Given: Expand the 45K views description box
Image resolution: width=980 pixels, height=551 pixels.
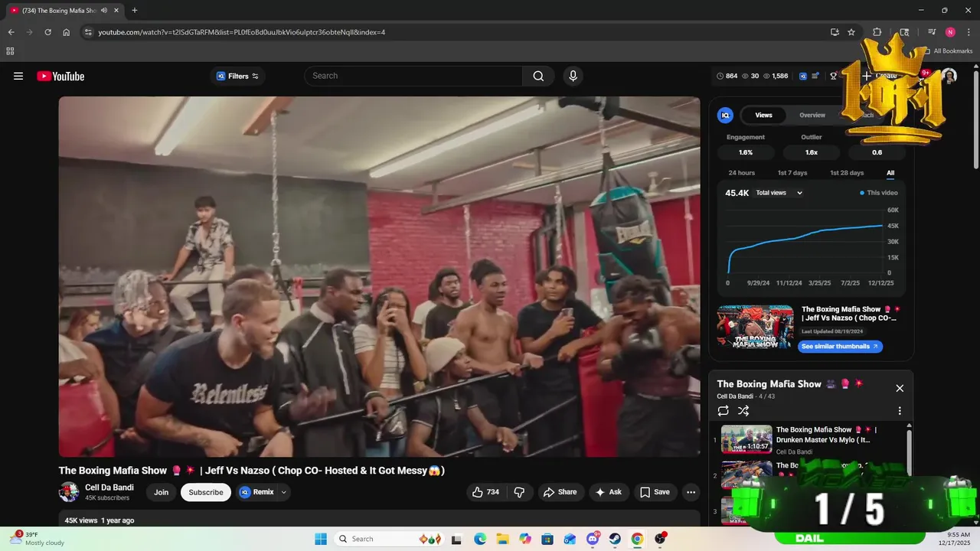Looking at the screenshot, I should [379, 520].
